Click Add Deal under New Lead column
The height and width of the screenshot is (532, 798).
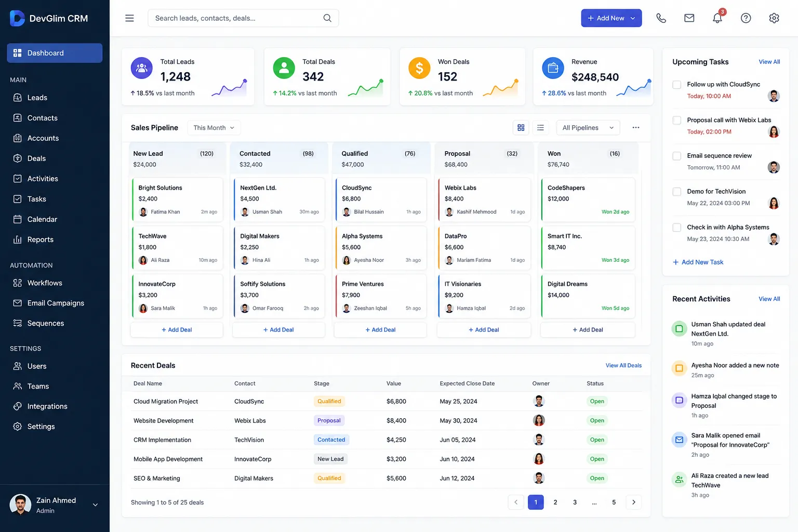(x=177, y=330)
